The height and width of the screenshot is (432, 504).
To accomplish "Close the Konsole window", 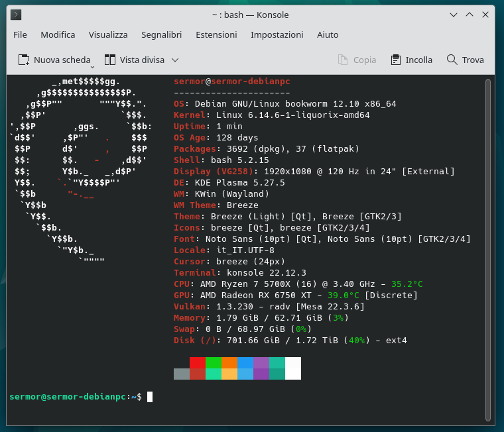I will pos(485,15).
